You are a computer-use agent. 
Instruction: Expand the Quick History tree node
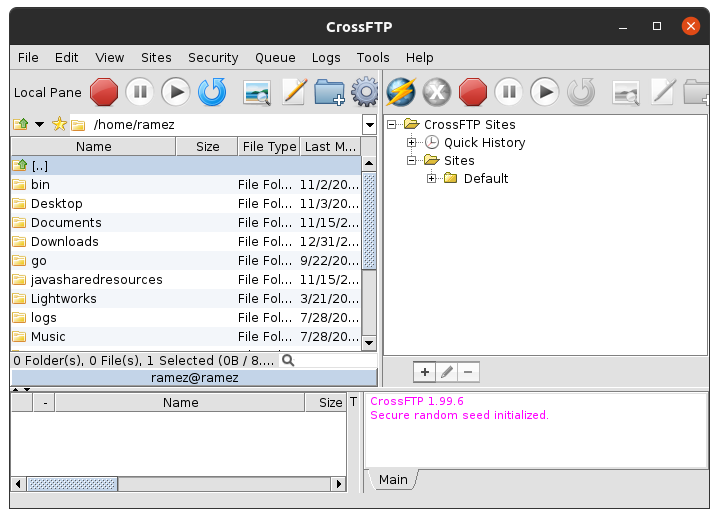412,143
